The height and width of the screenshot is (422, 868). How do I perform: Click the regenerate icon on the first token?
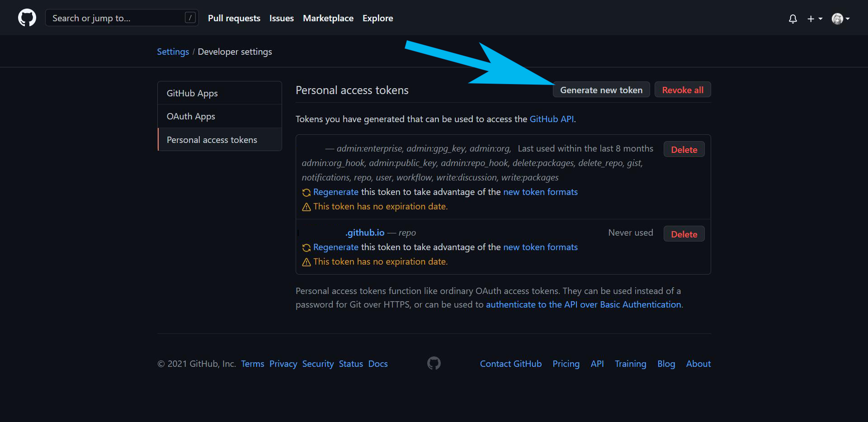coord(307,192)
